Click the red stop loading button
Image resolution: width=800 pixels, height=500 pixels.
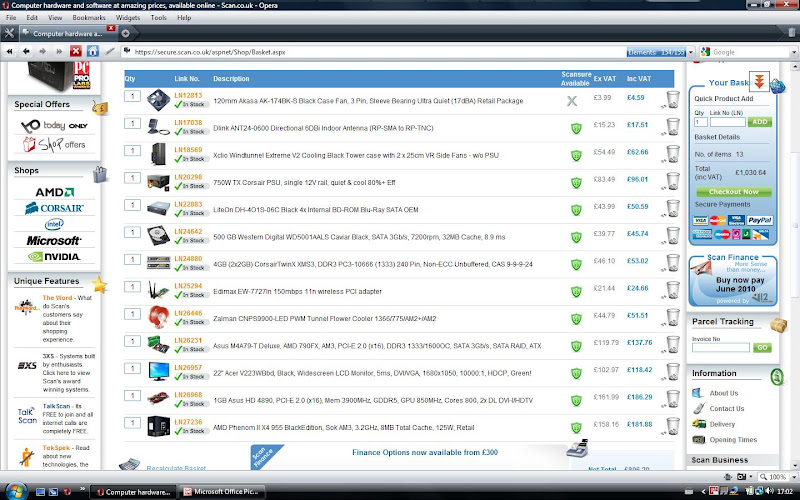pos(76,51)
